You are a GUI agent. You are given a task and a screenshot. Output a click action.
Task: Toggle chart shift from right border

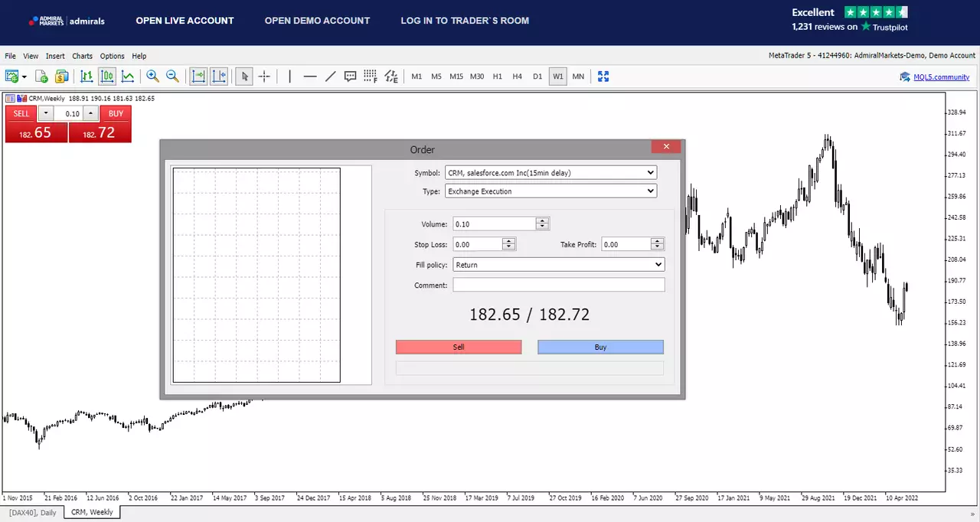(219, 76)
